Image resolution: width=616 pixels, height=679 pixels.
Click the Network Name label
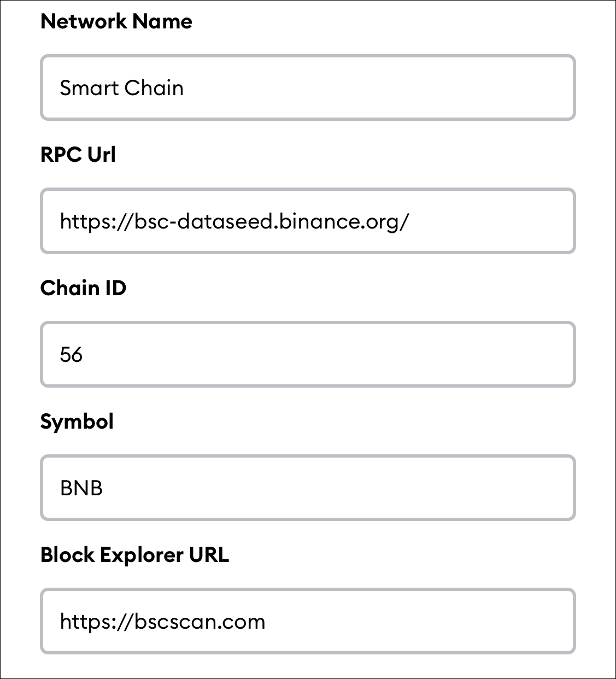(x=116, y=21)
